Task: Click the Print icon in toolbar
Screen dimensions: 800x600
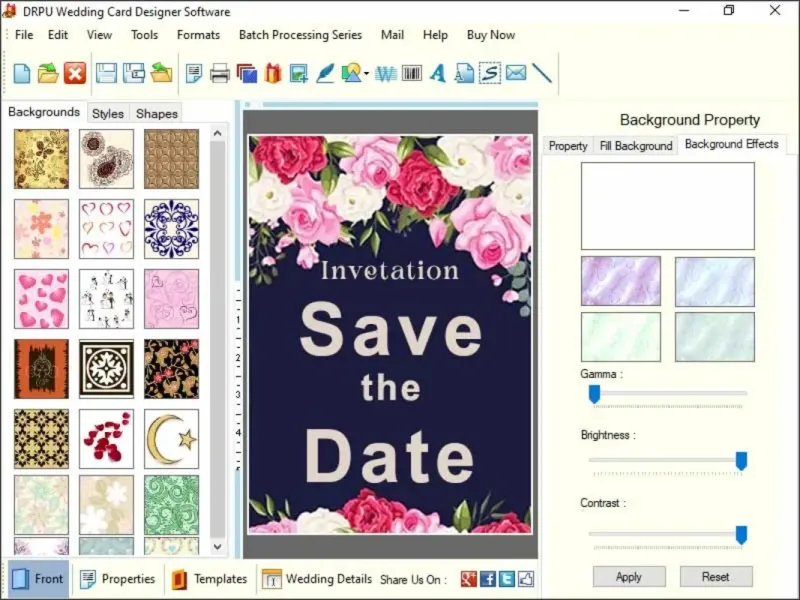Action: pyautogui.click(x=220, y=73)
